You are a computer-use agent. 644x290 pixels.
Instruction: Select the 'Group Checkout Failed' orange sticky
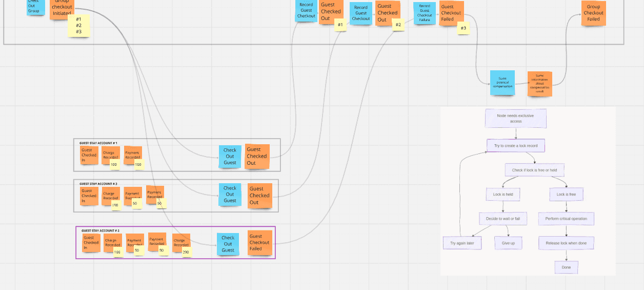click(x=594, y=13)
